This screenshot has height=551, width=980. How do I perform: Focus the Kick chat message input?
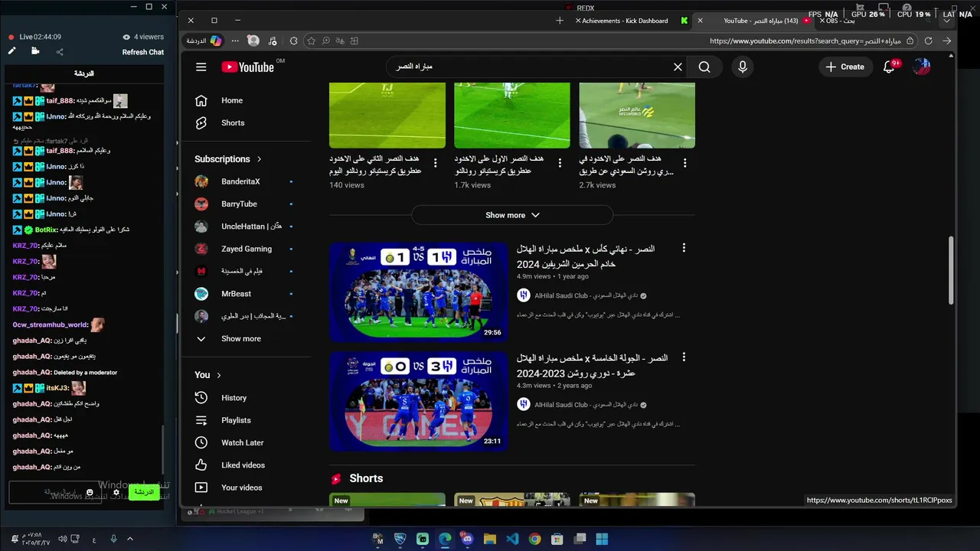[54, 492]
